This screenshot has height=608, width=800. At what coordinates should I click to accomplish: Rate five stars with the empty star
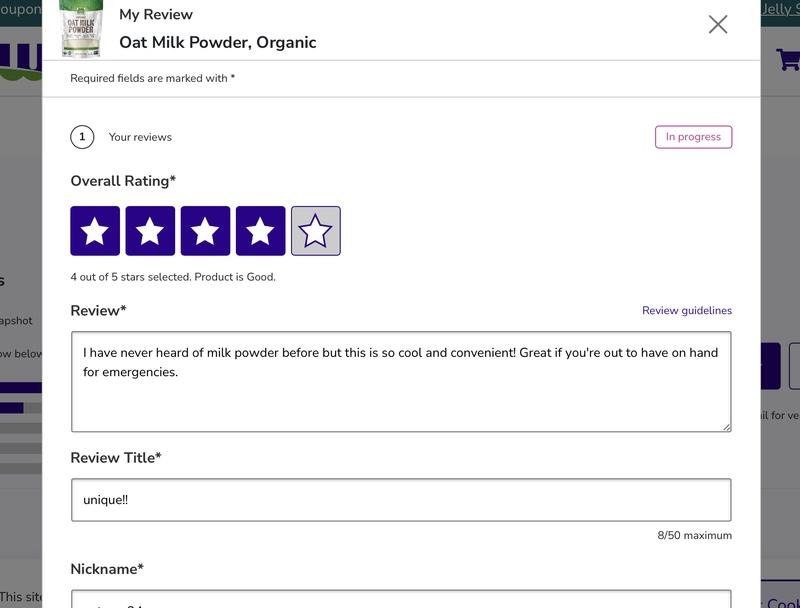point(315,231)
